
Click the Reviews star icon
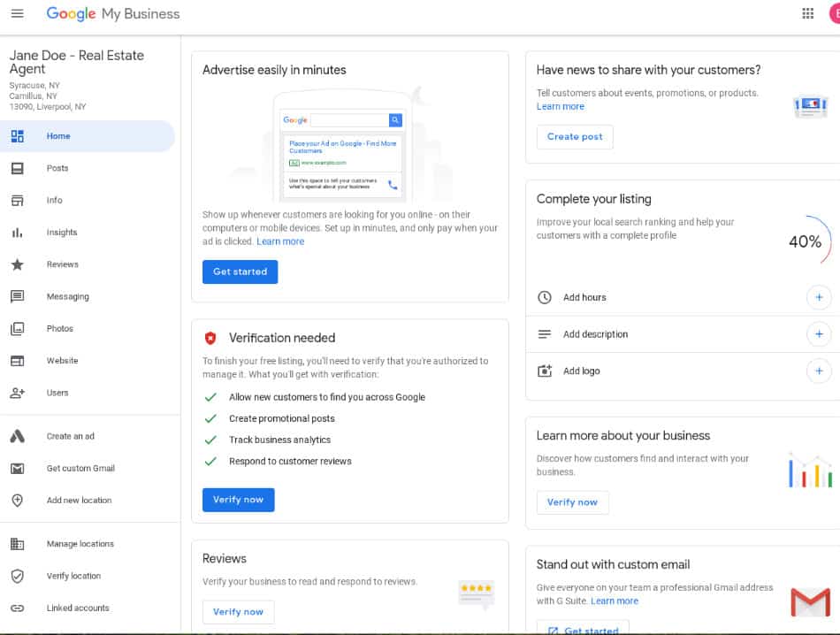[17, 264]
